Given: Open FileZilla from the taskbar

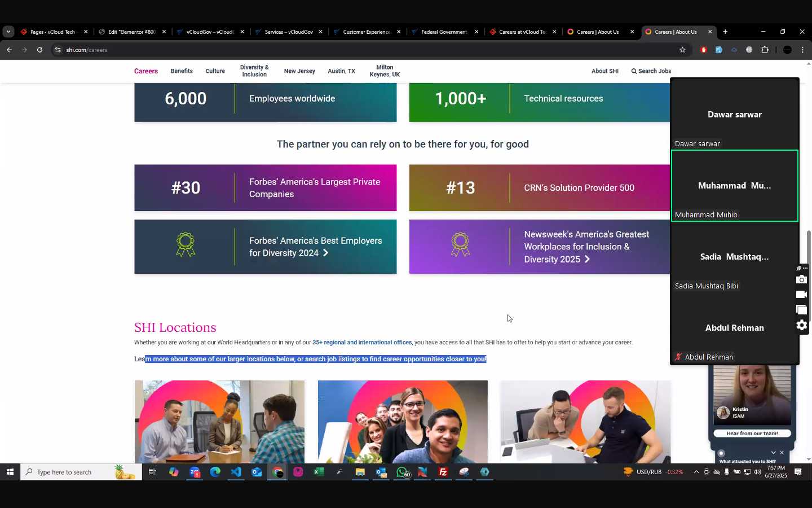Looking at the screenshot, I should tap(443, 472).
